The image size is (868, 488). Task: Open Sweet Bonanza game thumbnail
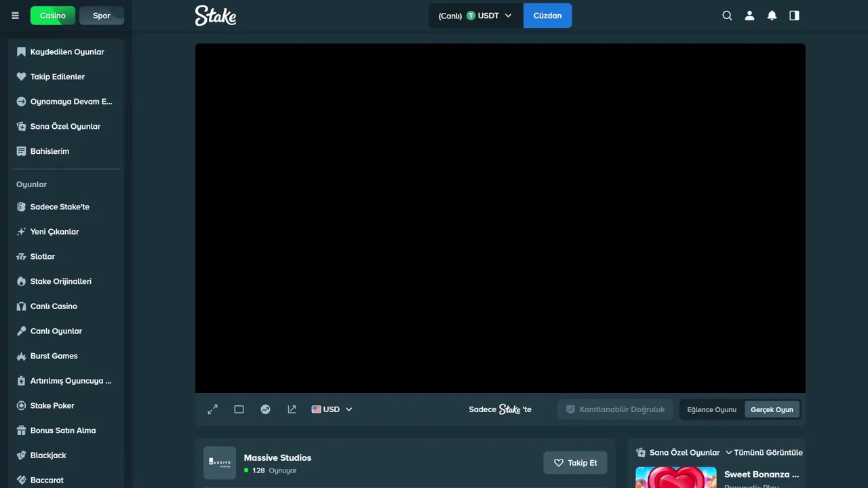pos(676,477)
